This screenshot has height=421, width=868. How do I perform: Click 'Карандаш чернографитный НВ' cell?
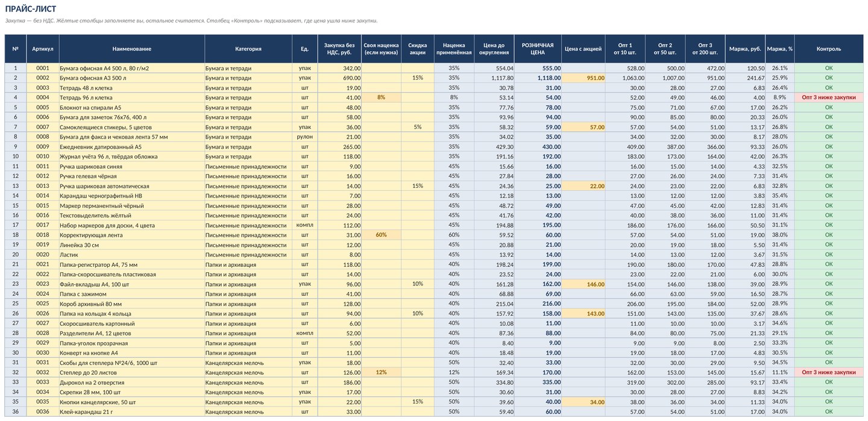(131, 196)
